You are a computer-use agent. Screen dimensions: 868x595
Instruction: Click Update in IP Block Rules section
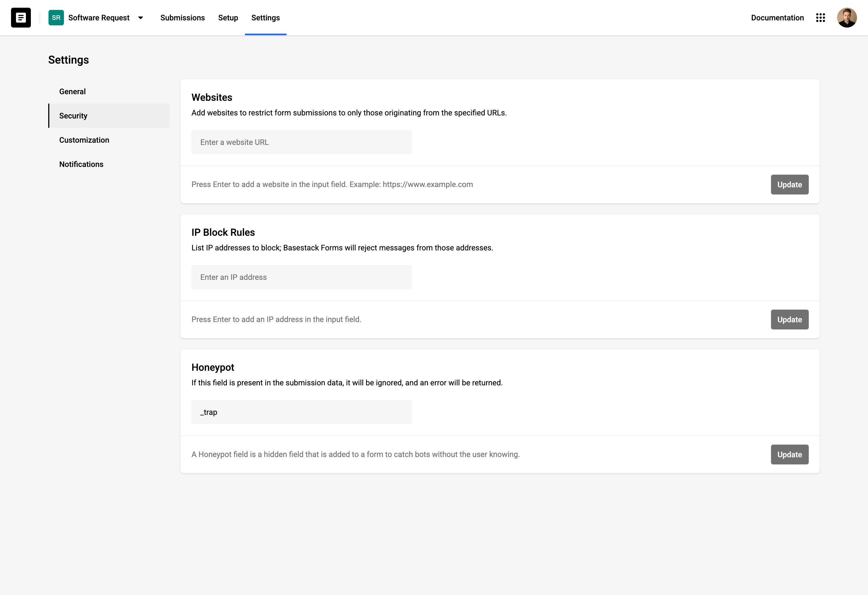click(789, 320)
